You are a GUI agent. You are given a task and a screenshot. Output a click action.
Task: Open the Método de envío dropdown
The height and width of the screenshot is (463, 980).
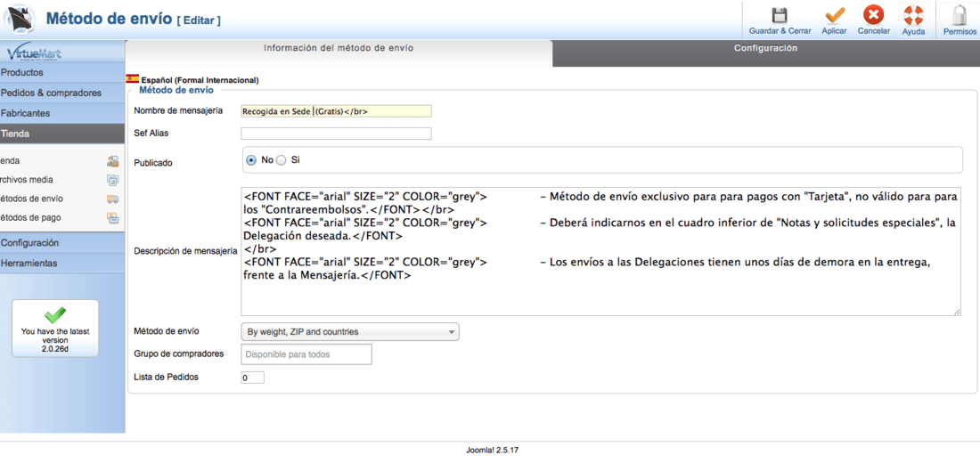coord(350,332)
